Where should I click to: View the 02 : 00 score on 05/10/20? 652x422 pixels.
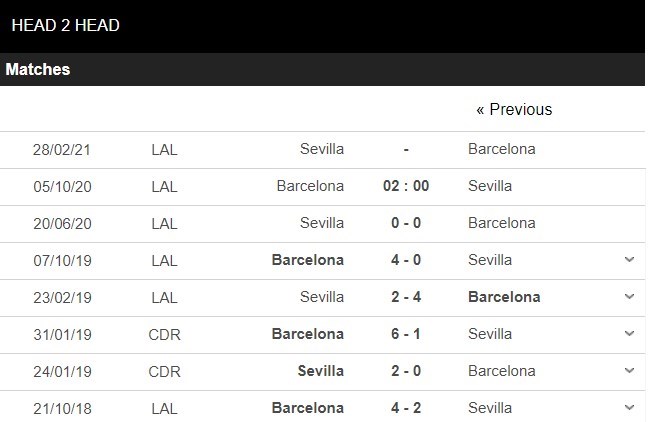click(x=406, y=186)
